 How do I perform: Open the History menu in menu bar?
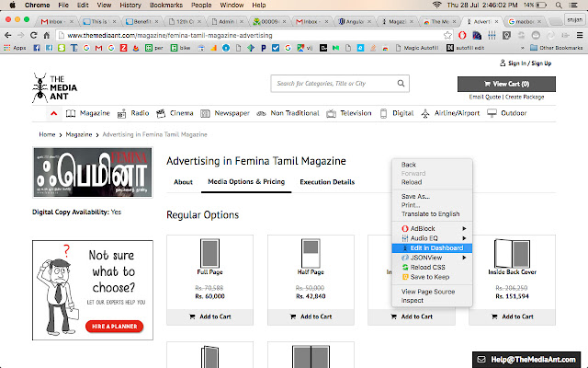pyautogui.click(x=130, y=5)
